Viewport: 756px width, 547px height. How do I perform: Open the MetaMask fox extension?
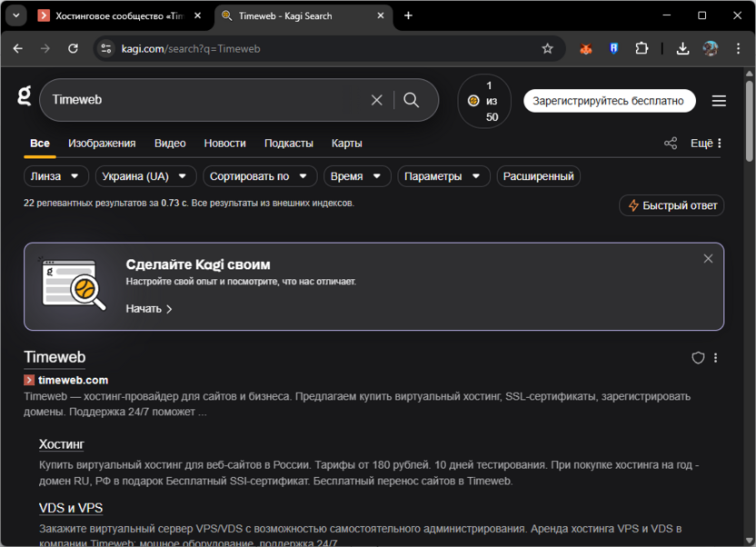(586, 49)
